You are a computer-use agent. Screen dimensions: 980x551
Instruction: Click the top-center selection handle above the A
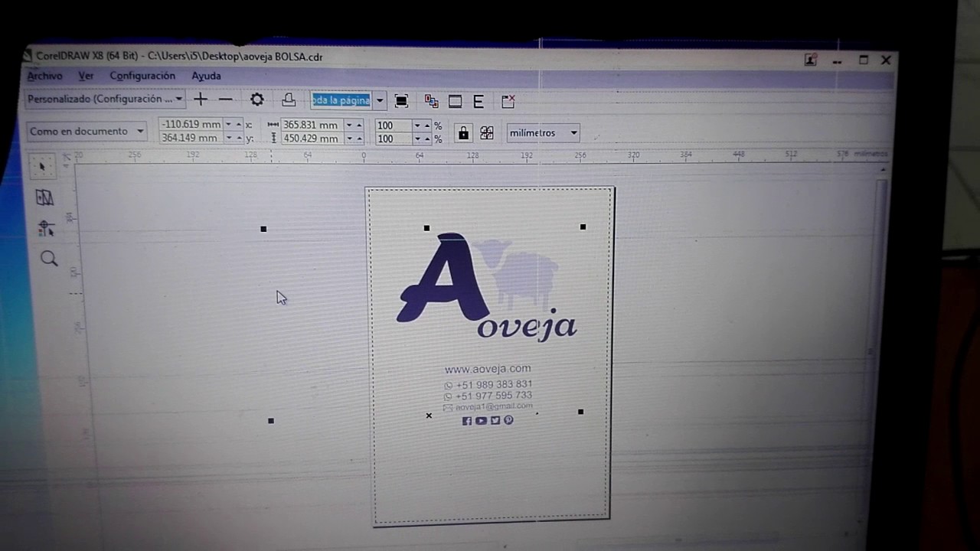tap(426, 228)
